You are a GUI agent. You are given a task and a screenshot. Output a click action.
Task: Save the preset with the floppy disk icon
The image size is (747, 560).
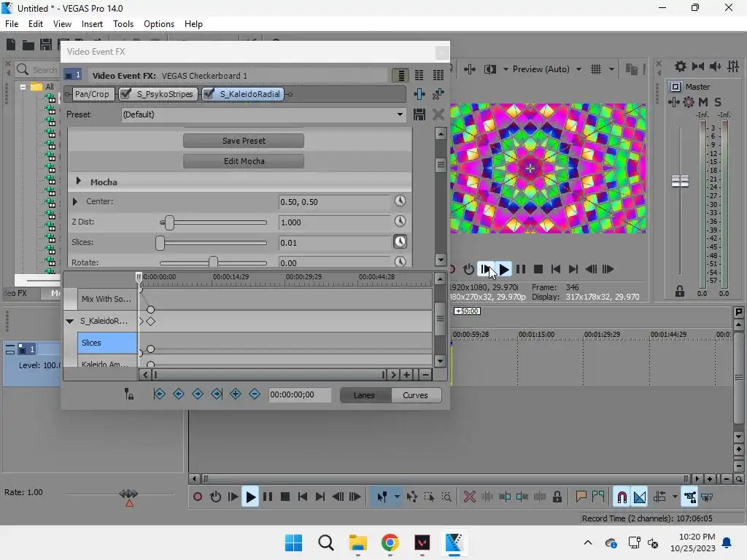(x=419, y=114)
